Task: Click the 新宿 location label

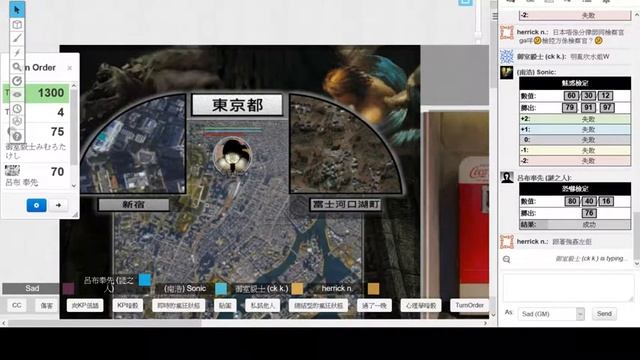Action: click(133, 204)
